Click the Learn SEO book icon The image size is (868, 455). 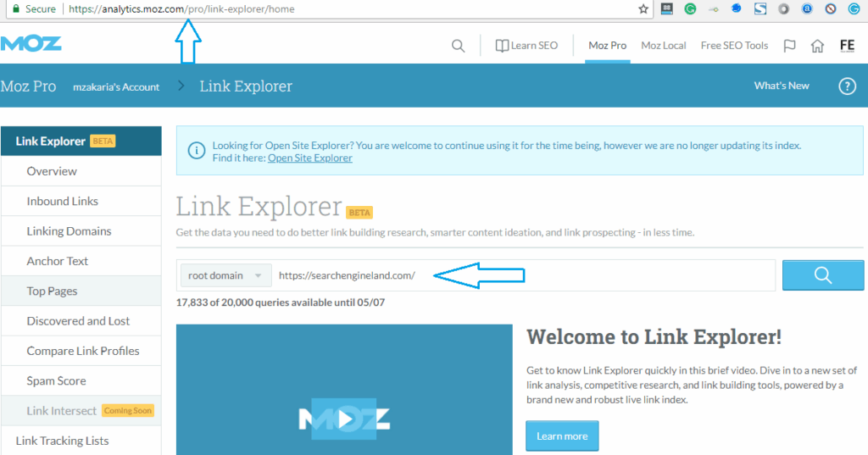(x=502, y=46)
